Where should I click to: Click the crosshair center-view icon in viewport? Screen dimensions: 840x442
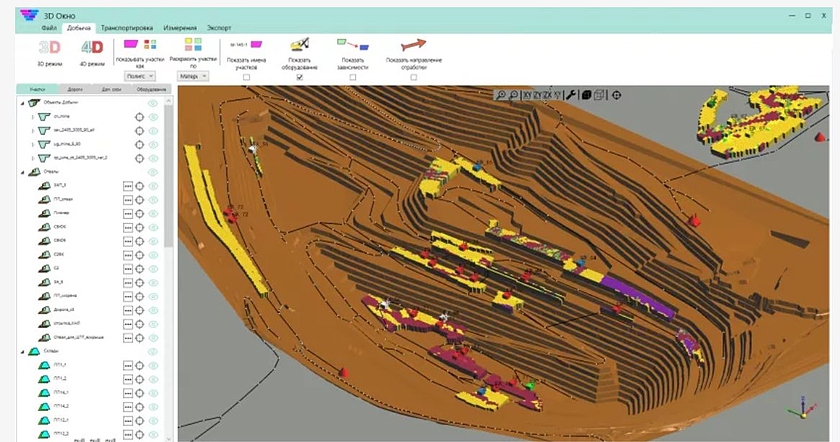616,95
